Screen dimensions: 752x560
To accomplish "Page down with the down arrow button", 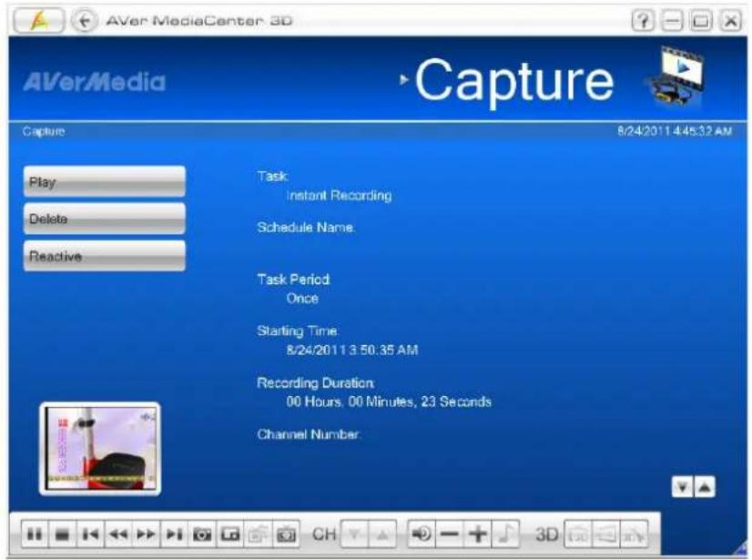I will tap(682, 487).
